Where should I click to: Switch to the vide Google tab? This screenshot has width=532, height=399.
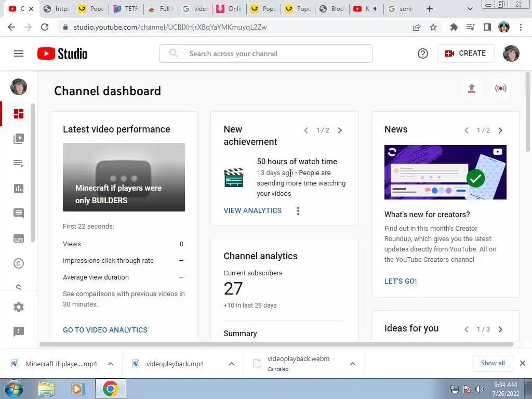195,9
